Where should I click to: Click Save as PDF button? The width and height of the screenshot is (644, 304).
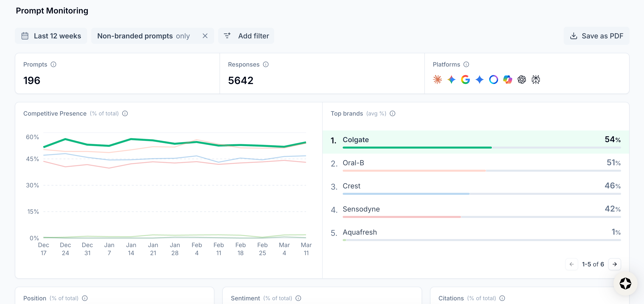pyautogui.click(x=597, y=36)
